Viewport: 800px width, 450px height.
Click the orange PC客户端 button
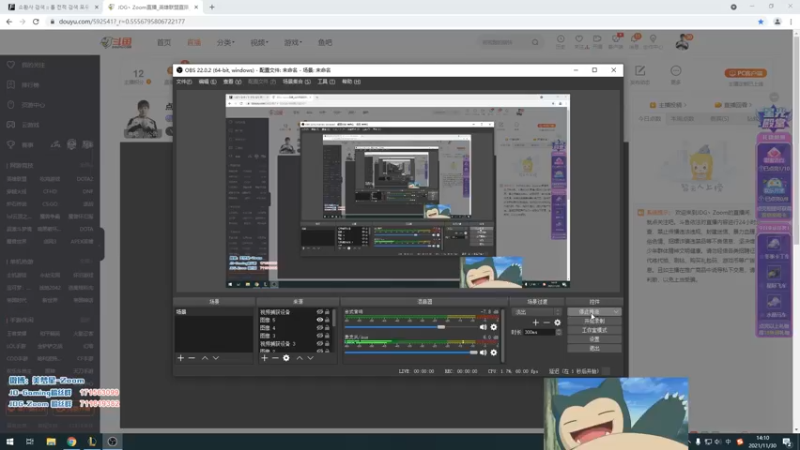tap(745, 73)
